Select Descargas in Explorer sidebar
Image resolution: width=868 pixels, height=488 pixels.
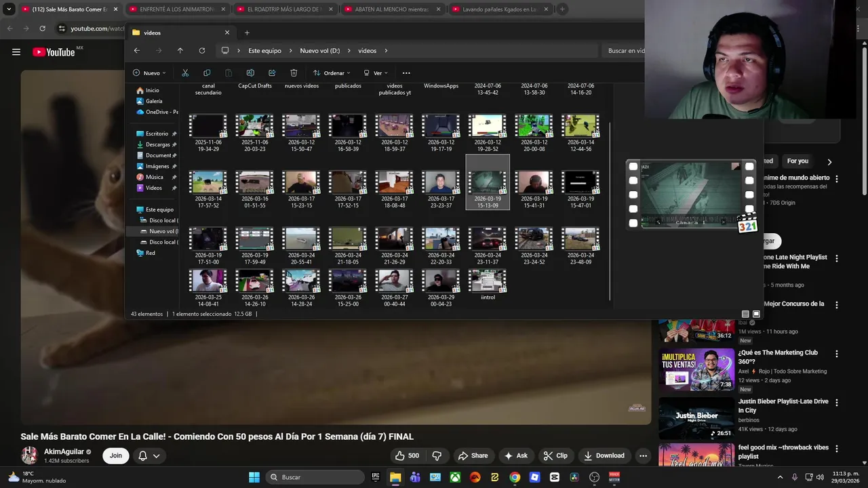click(157, 144)
